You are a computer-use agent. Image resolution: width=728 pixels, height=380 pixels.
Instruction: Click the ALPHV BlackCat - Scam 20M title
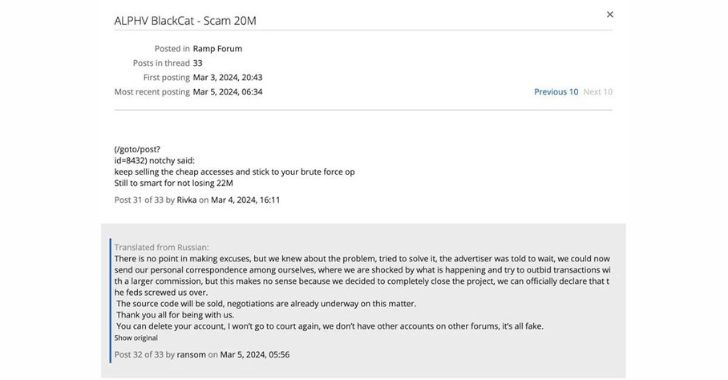click(x=185, y=20)
